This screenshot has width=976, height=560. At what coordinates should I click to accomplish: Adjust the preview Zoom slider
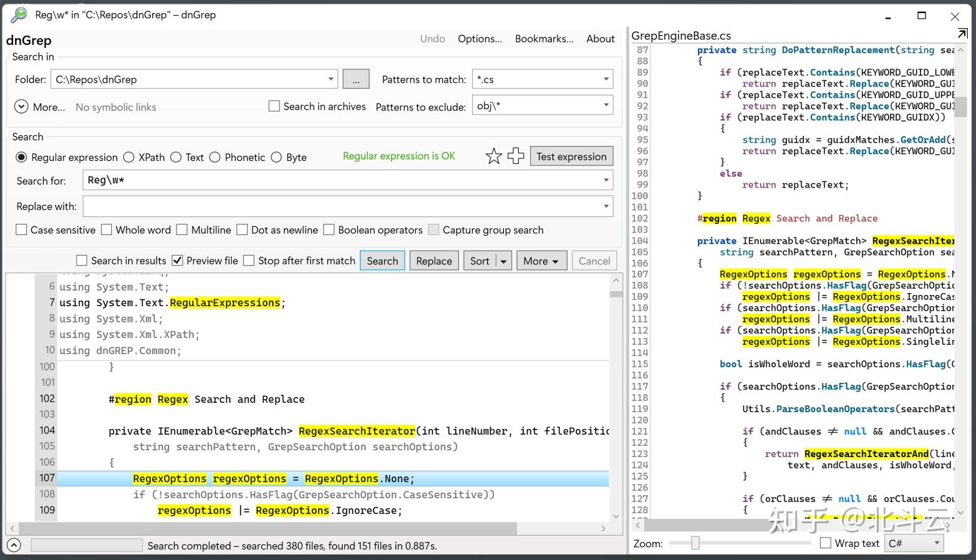[x=695, y=543]
